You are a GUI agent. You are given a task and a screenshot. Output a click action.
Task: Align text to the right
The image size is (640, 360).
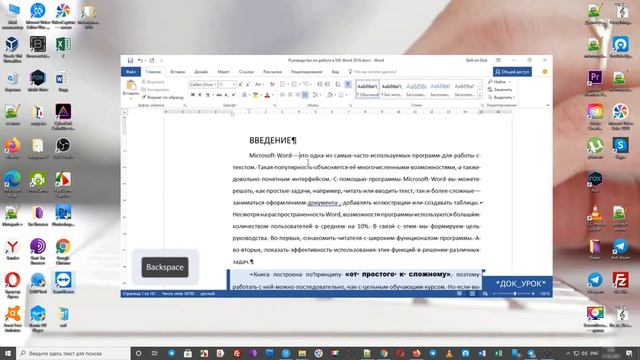pos(297,95)
